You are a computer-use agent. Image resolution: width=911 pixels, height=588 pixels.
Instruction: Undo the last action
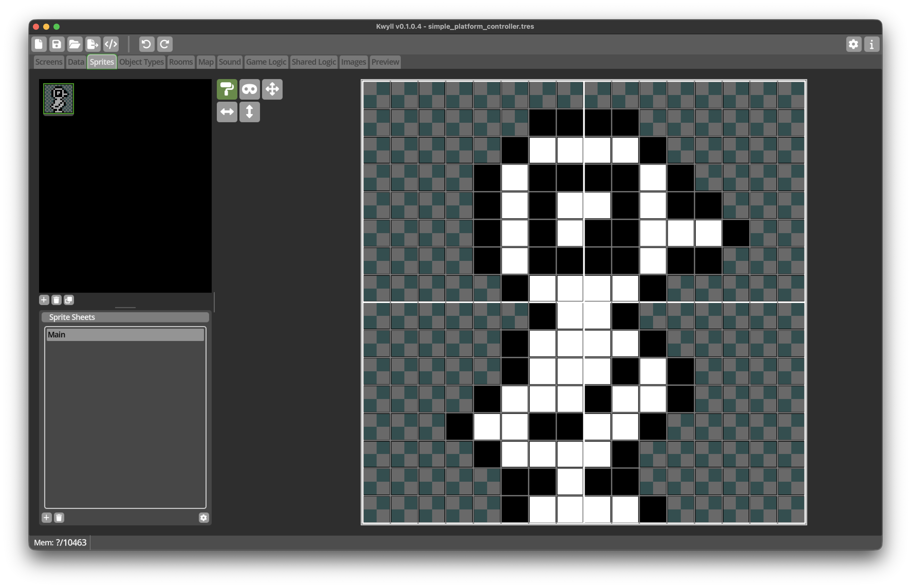tap(147, 44)
